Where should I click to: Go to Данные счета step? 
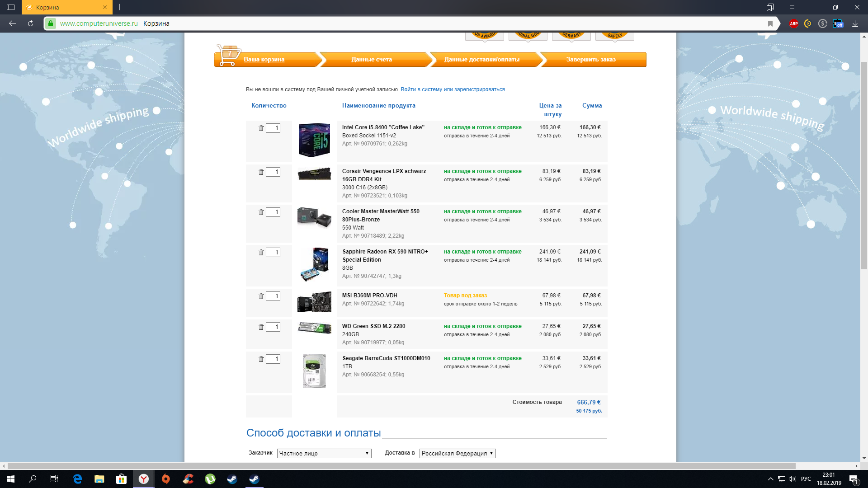pos(372,60)
